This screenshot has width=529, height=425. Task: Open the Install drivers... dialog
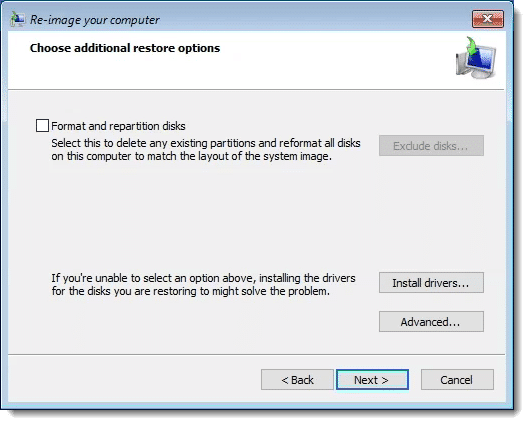click(431, 283)
